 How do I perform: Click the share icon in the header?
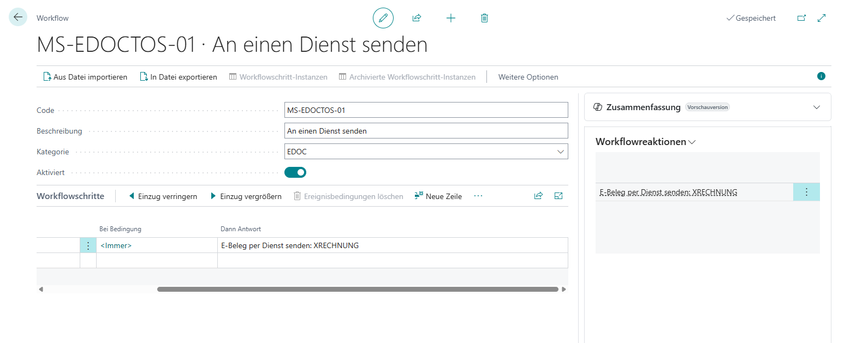pos(417,18)
